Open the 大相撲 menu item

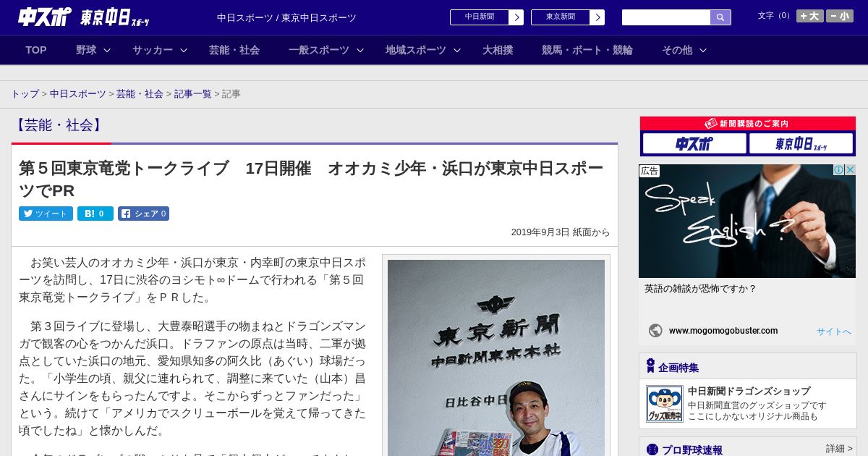click(x=498, y=50)
